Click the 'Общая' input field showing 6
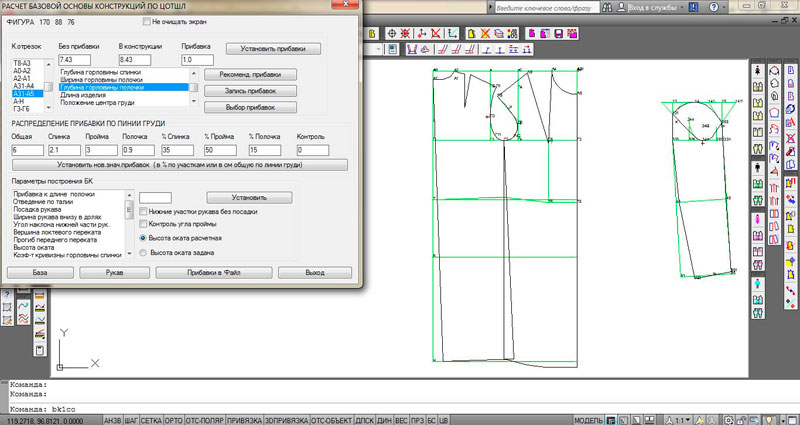The image size is (800, 425). click(28, 151)
